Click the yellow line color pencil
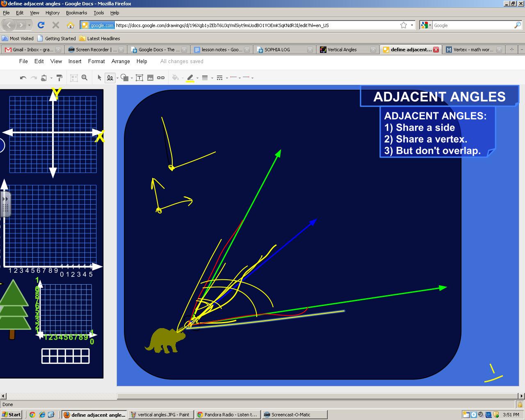 point(190,78)
